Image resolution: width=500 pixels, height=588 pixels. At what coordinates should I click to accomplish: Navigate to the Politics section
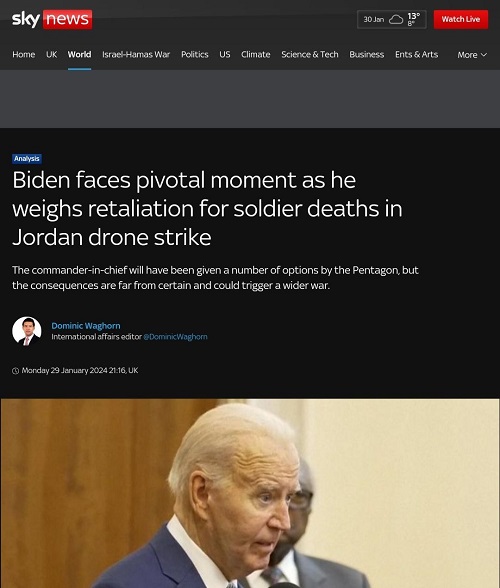(x=195, y=54)
